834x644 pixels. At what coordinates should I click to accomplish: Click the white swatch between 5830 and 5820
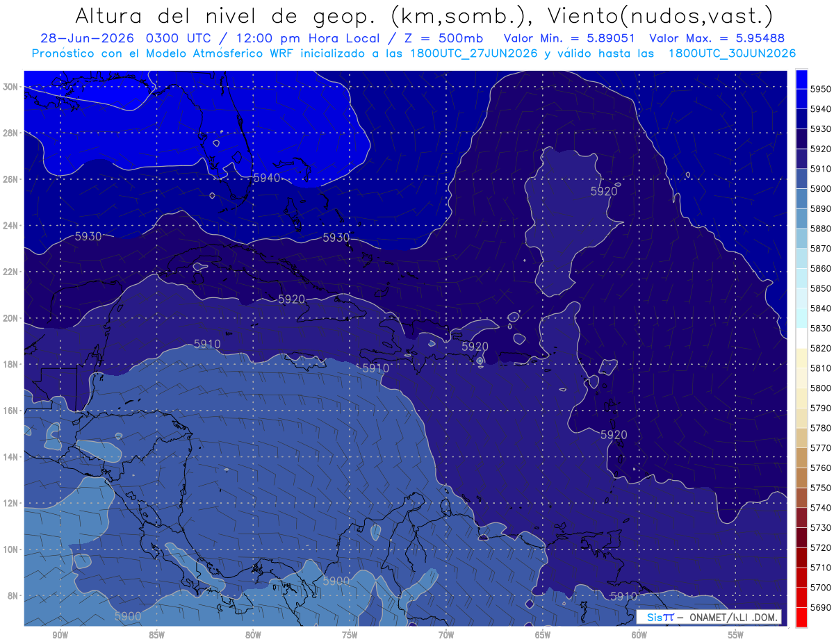pyautogui.click(x=801, y=338)
